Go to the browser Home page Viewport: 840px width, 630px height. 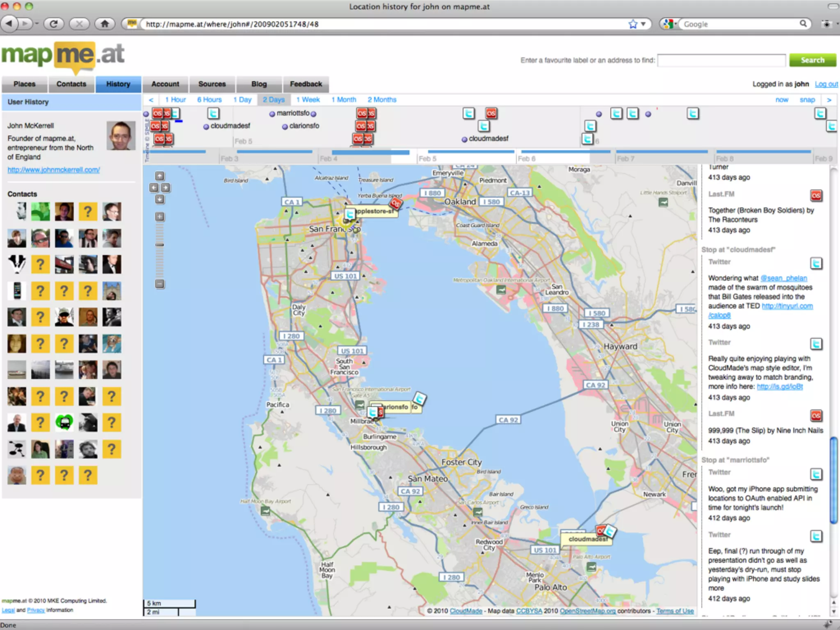[x=105, y=24]
